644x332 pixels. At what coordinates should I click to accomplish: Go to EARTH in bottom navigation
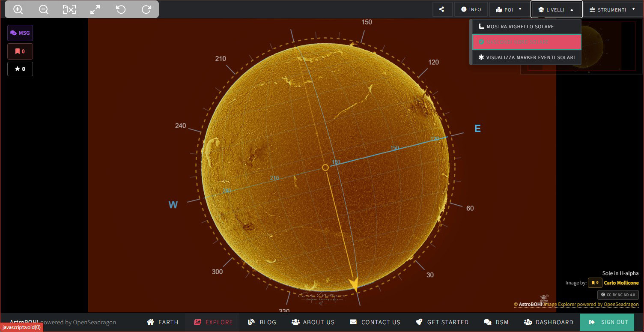162,322
